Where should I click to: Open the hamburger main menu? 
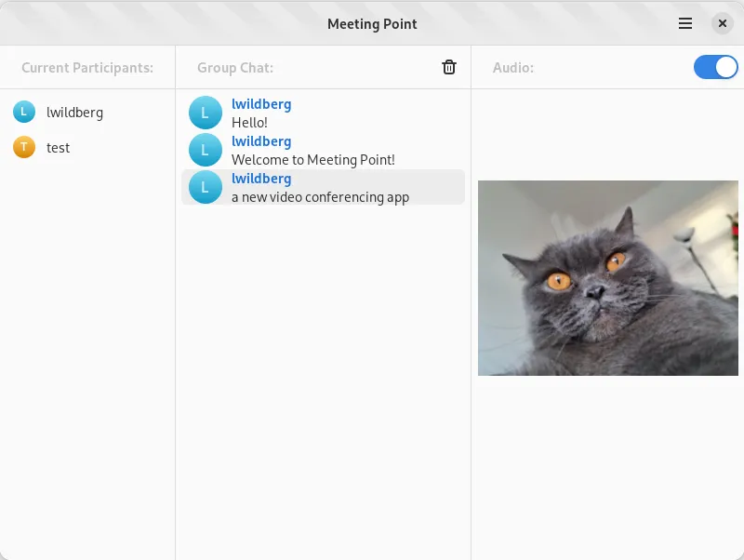click(x=685, y=23)
